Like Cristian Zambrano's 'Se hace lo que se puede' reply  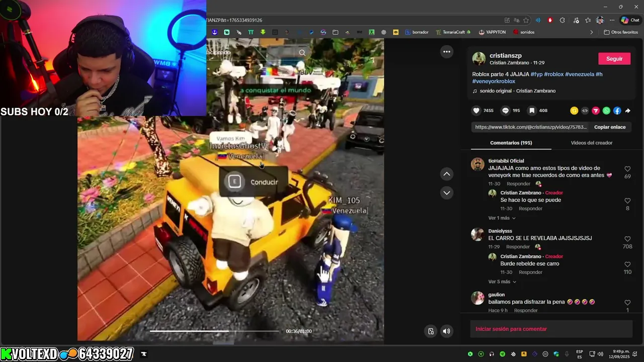pos(627,201)
